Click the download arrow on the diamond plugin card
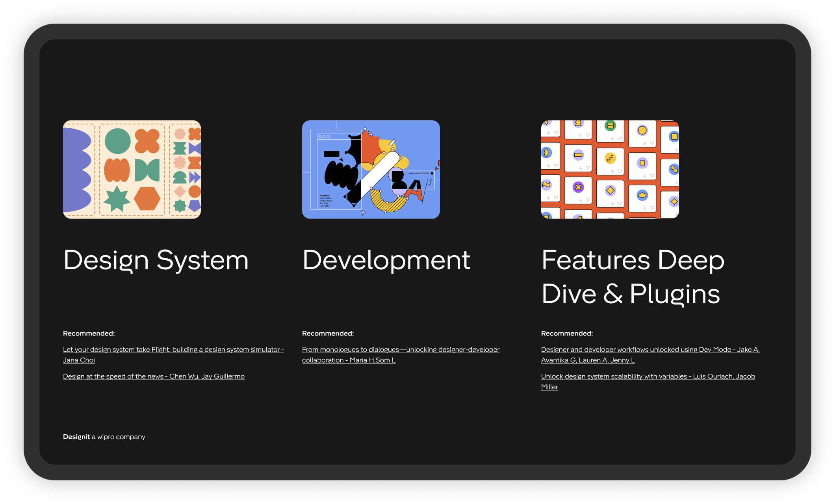This screenshot has height=504, width=835. (613, 203)
